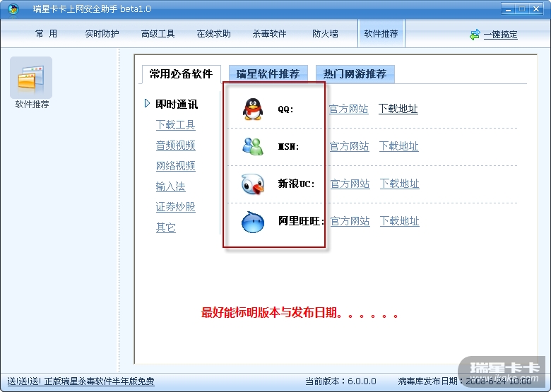Click the green arrows icon beside 一键搞定
Screen dimensions: 551x392
point(475,35)
